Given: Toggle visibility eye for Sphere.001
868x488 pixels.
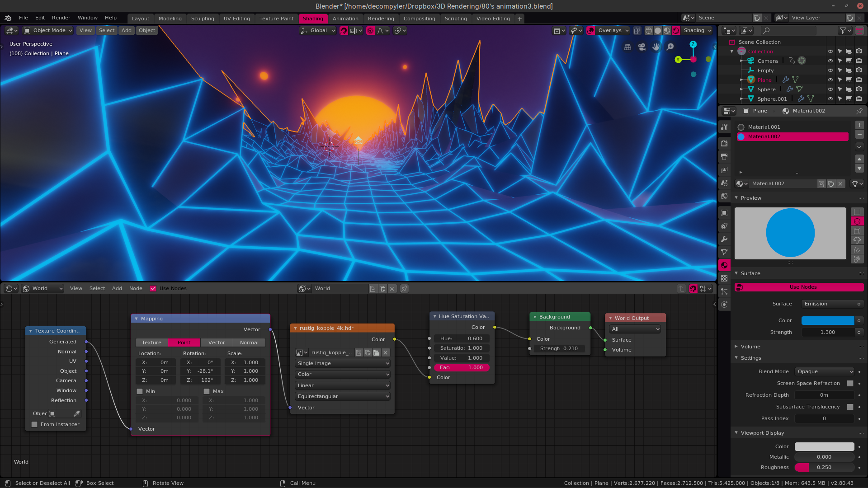Looking at the screenshot, I should point(830,99).
